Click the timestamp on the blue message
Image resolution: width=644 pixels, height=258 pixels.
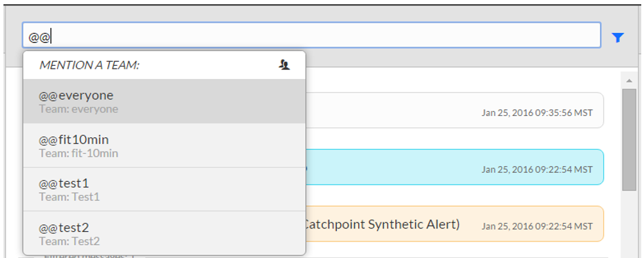tap(537, 169)
